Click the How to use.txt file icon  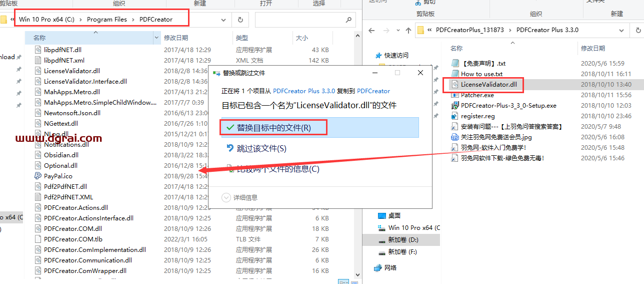click(455, 74)
